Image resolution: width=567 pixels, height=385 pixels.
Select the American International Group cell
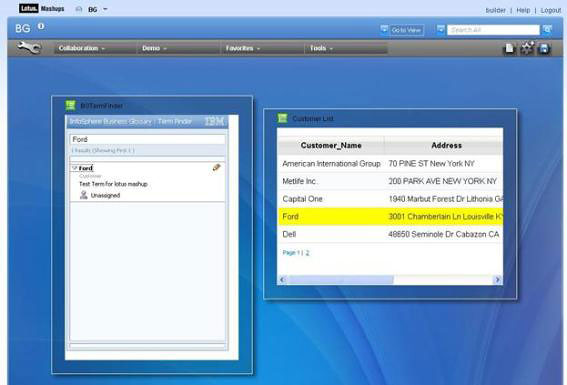pos(331,164)
